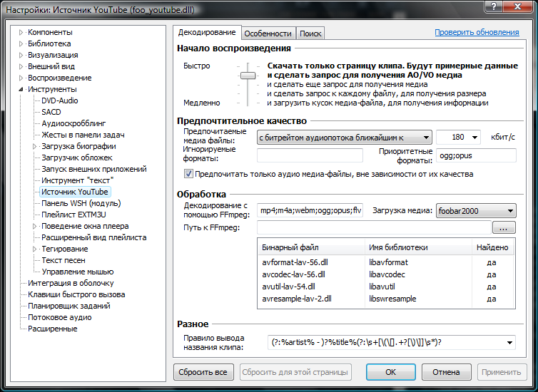Click the Игнорируемые форматы input field

[x=309, y=155]
